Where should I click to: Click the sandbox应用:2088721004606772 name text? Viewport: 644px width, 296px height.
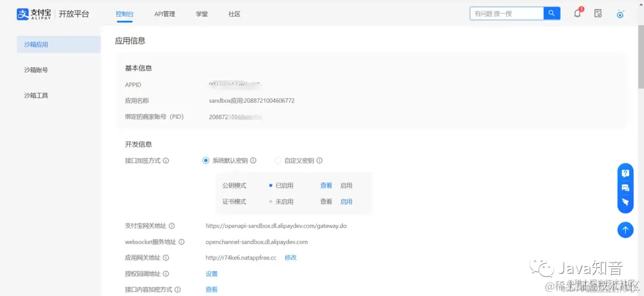click(x=252, y=101)
